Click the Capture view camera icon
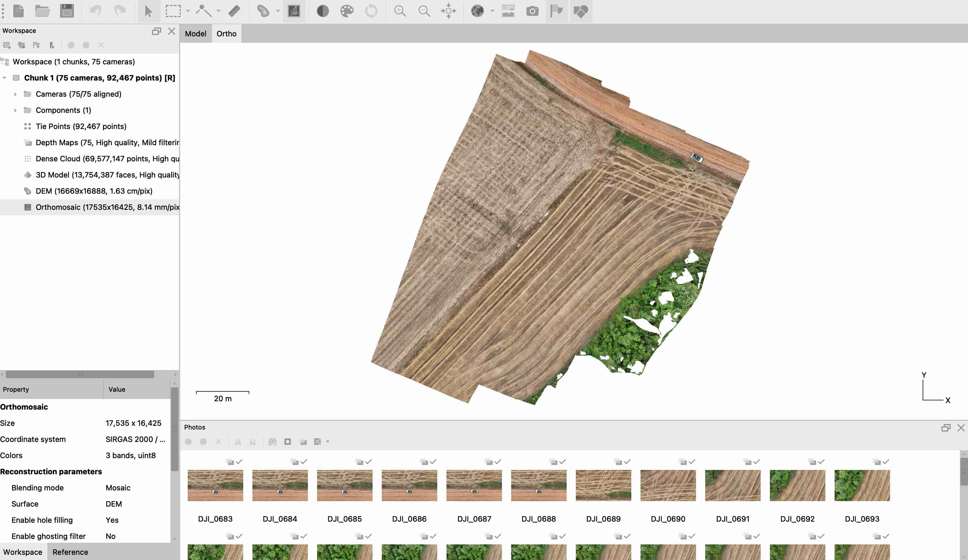 (532, 11)
